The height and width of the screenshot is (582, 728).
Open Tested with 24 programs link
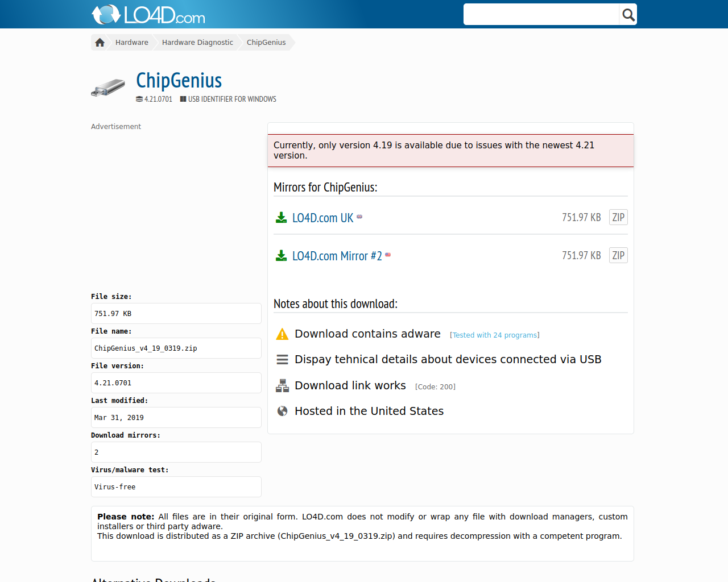coord(495,335)
